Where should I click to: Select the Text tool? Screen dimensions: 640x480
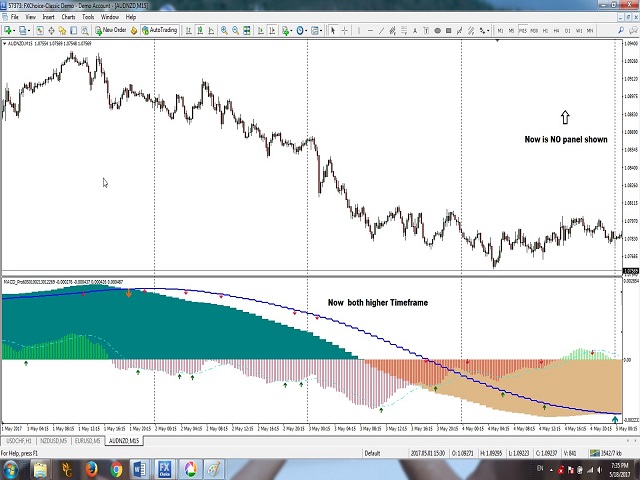click(415, 31)
